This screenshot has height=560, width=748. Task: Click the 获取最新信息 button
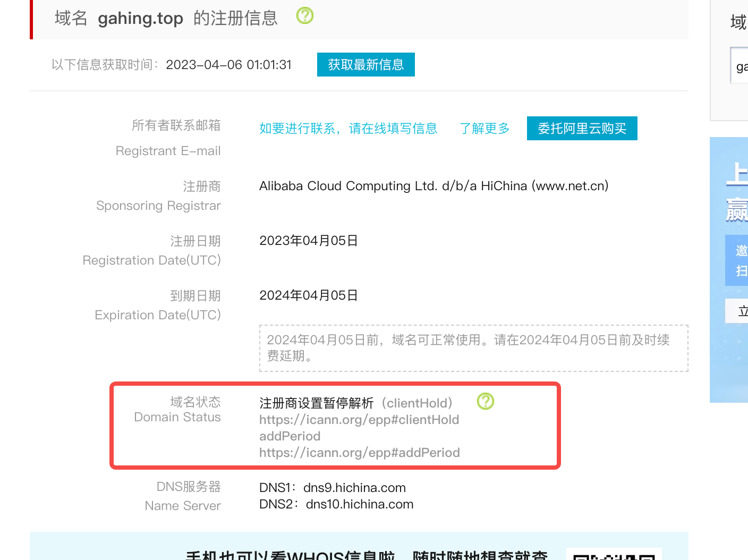[365, 65]
